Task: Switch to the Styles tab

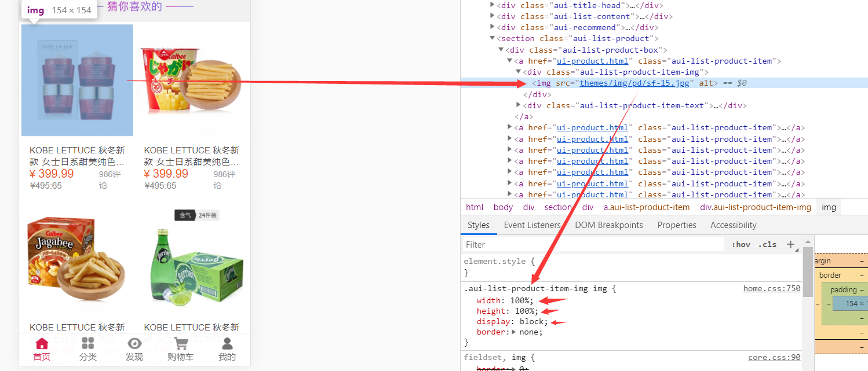Action: point(479,225)
